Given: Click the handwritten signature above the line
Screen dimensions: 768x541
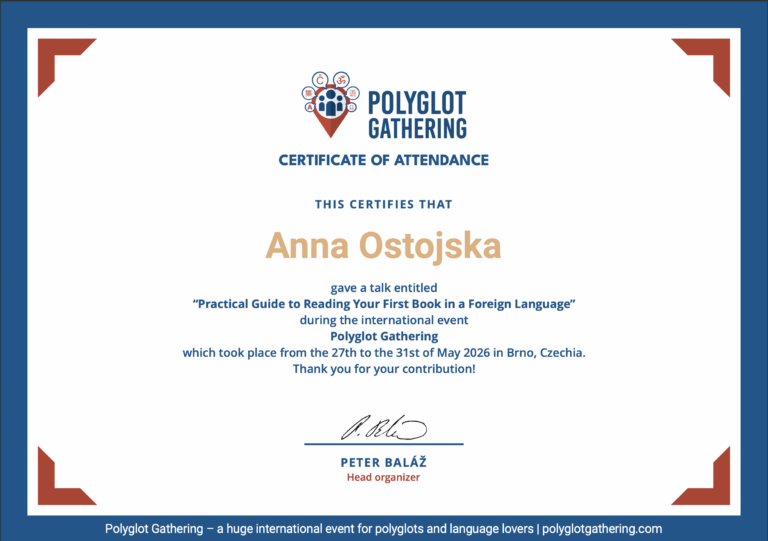Looking at the screenshot, I should point(384,427).
